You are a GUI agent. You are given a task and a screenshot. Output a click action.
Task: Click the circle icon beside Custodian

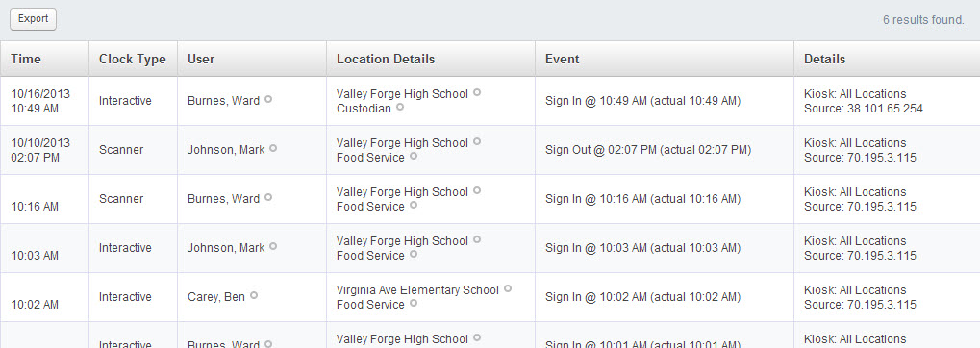(x=400, y=107)
